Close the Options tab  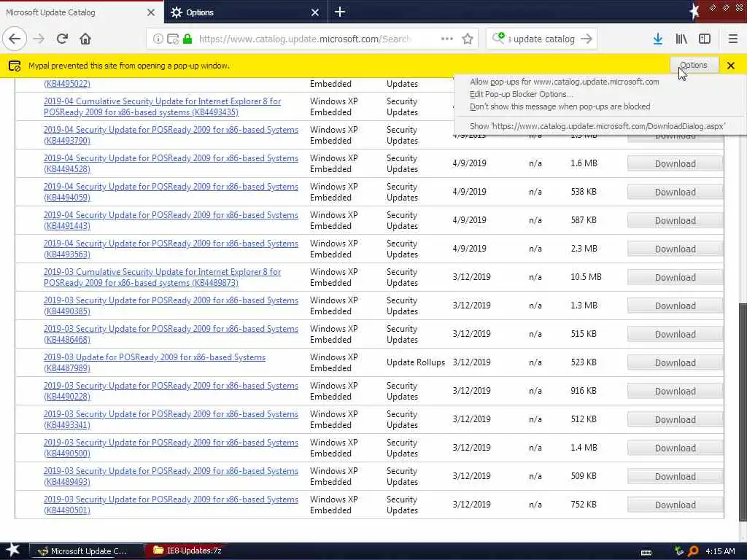click(x=315, y=12)
